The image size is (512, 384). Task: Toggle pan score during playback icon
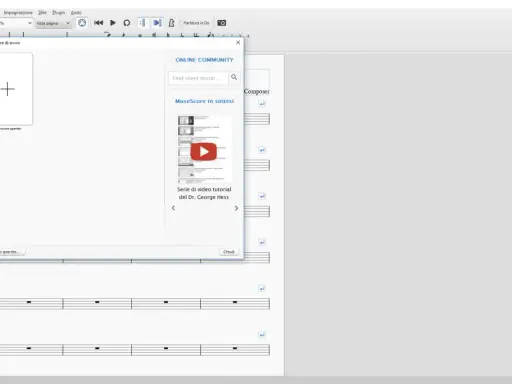click(x=157, y=23)
